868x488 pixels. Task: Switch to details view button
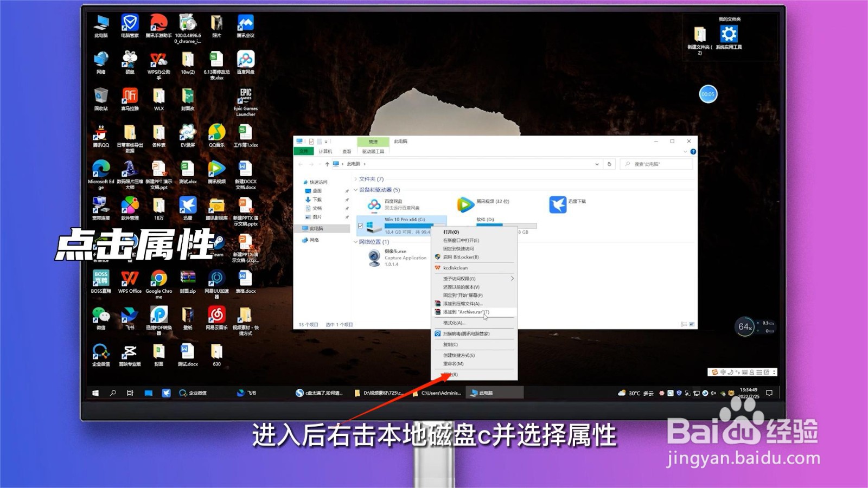click(684, 324)
